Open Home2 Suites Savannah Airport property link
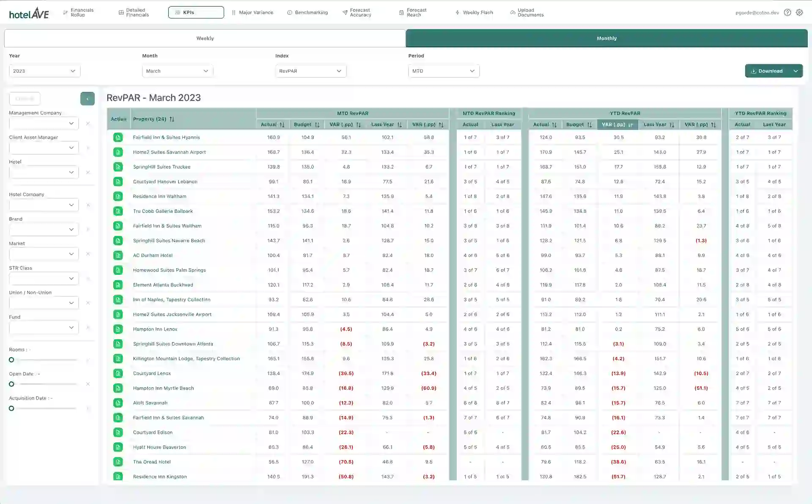Viewport: 812px width, 504px height. click(x=169, y=152)
